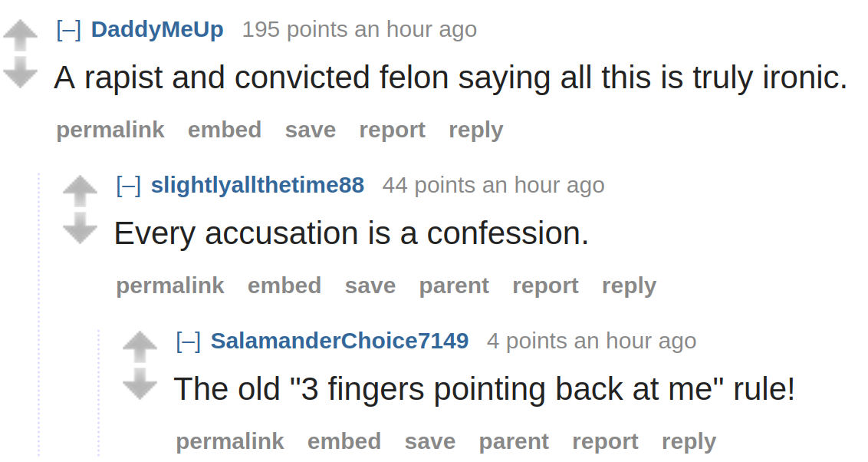Downvote slightlyallthetime88's comment

point(80,228)
